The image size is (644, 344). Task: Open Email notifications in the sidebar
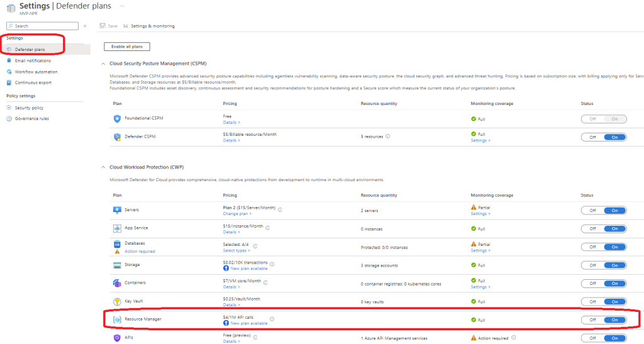pyautogui.click(x=33, y=61)
